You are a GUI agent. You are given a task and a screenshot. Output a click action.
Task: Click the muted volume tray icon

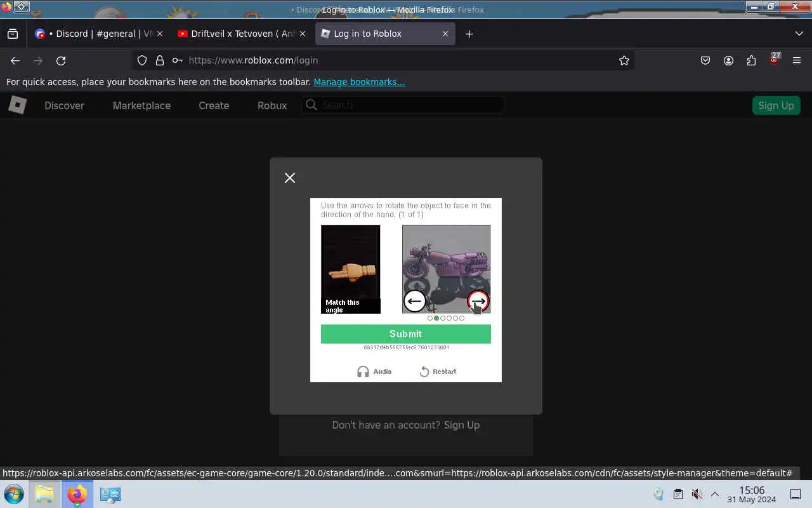697,494
